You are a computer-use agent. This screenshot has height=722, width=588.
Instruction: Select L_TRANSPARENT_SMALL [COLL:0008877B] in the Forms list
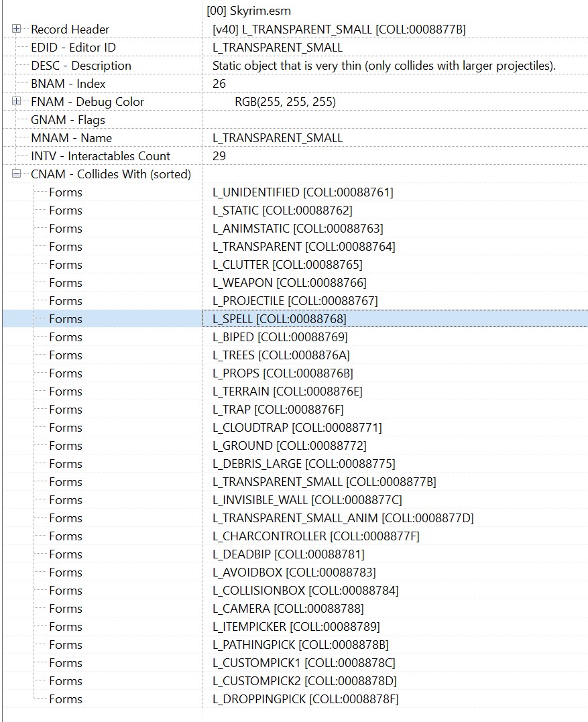[324, 481]
